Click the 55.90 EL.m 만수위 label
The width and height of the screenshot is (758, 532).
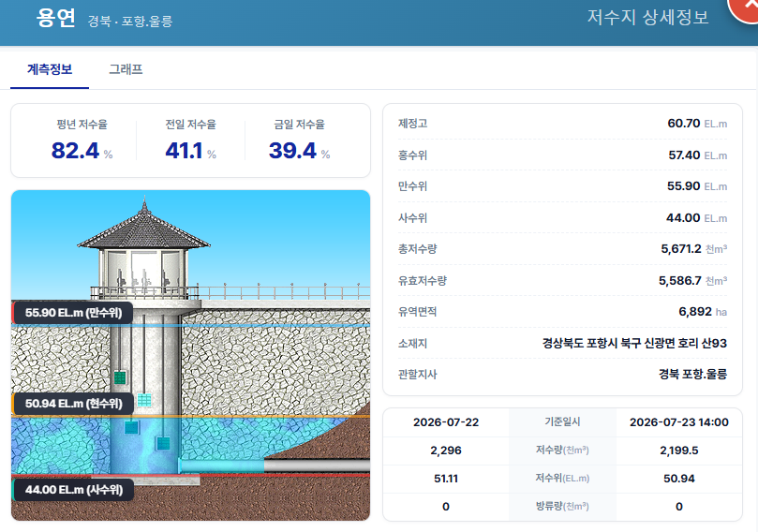click(73, 313)
